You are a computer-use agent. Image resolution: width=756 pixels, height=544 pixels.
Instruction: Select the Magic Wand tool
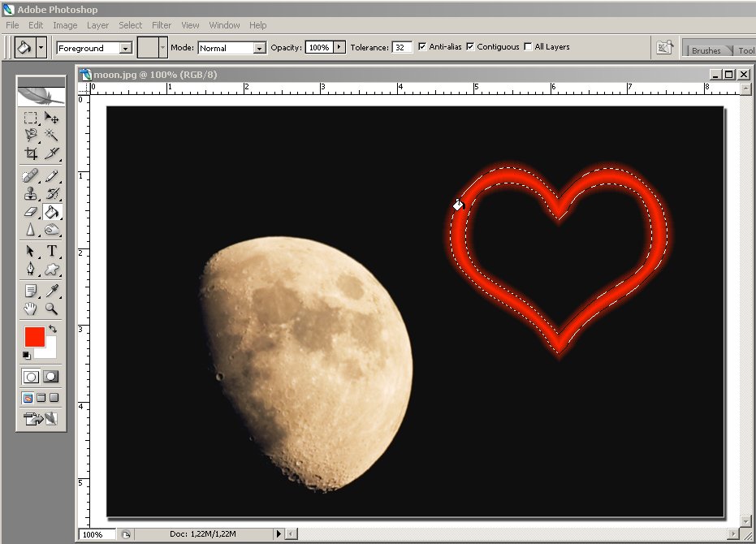coord(52,135)
